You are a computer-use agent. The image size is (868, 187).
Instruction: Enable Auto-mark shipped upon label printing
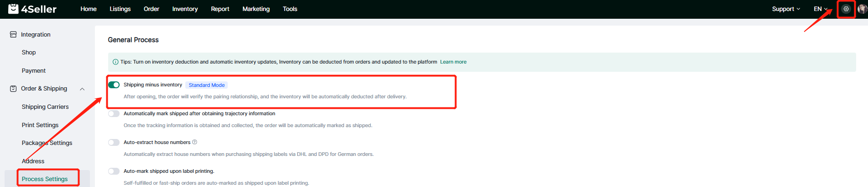(114, 171)
